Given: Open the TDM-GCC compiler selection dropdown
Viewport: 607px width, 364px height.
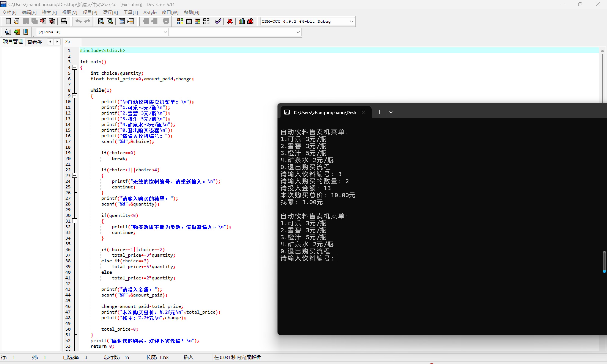Looking at the screenshot, I should [351, 21].
